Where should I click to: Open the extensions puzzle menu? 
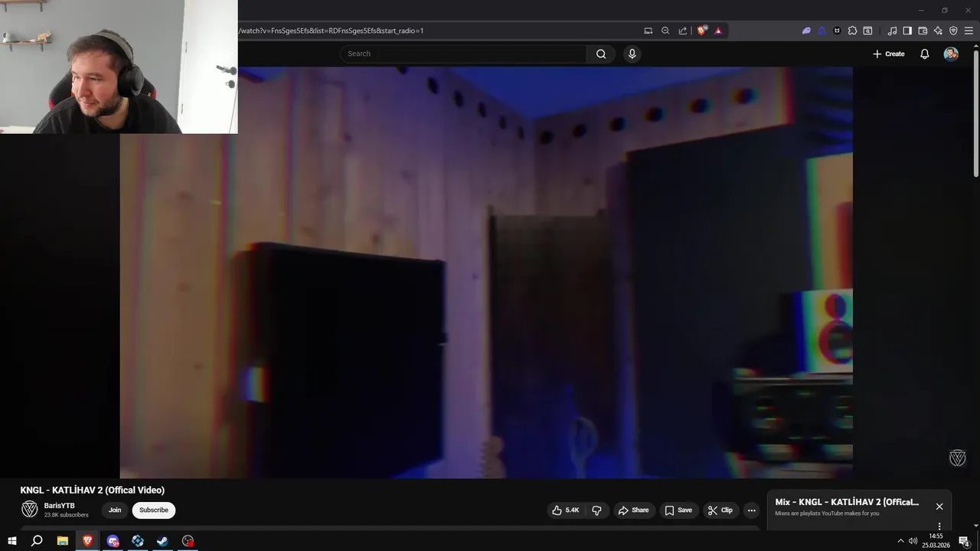[852, 31]
